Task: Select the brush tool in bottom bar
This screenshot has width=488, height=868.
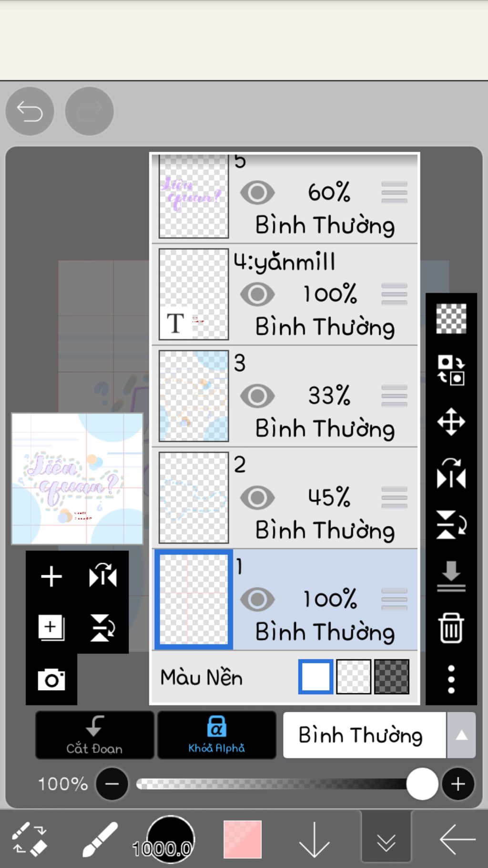Action: (100, 839)
